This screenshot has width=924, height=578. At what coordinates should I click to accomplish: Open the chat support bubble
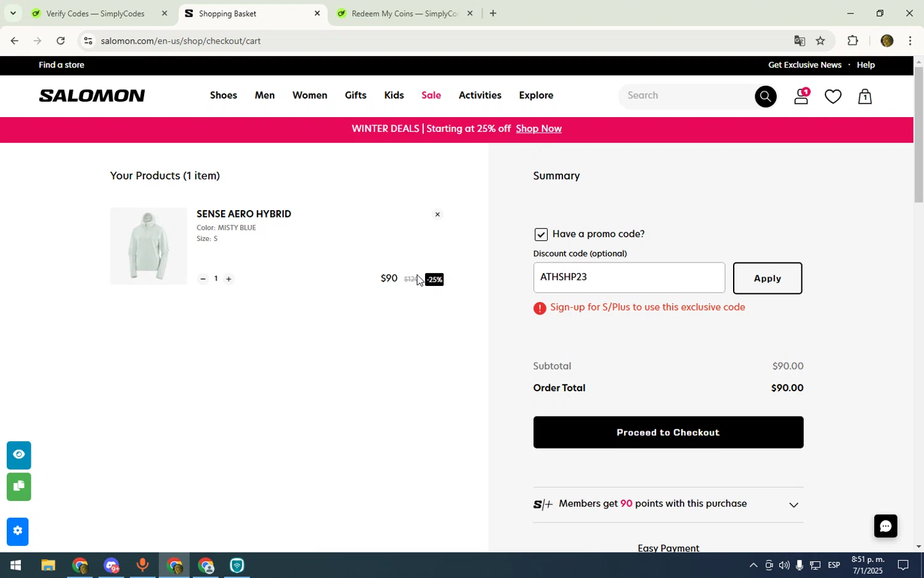(x=885, y=526)
